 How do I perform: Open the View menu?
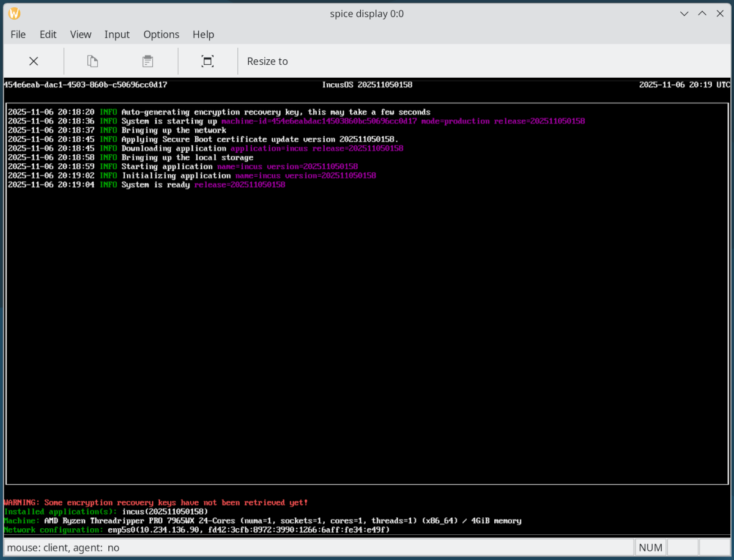click(80, 34)
